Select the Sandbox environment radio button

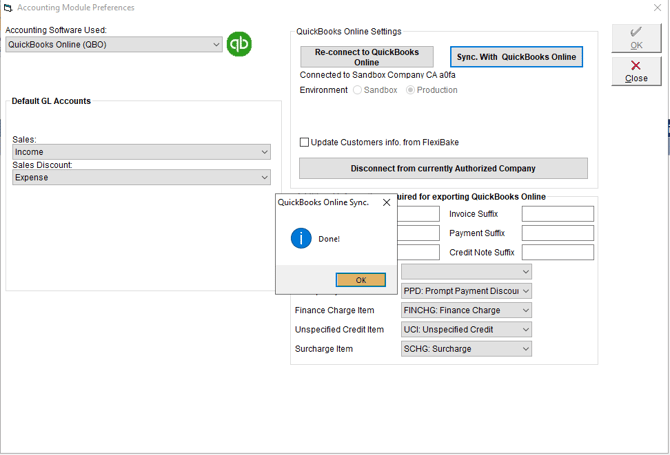(357, 90)
